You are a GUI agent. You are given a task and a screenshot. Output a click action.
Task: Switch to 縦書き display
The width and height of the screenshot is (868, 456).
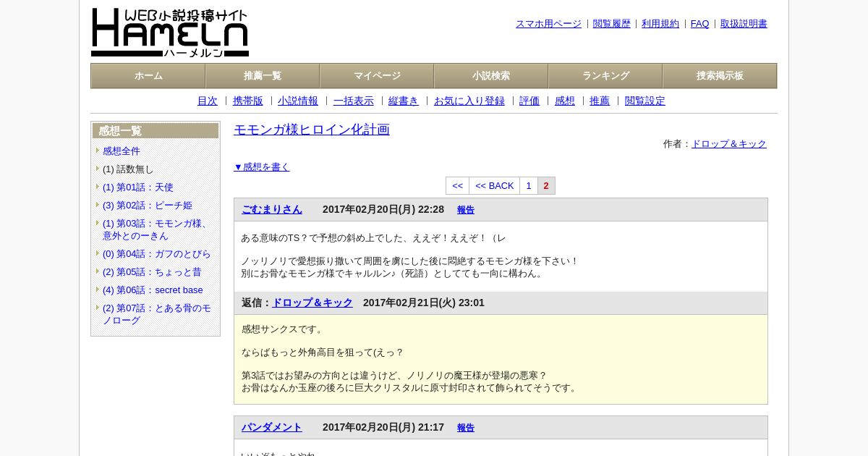coord(404,101)
